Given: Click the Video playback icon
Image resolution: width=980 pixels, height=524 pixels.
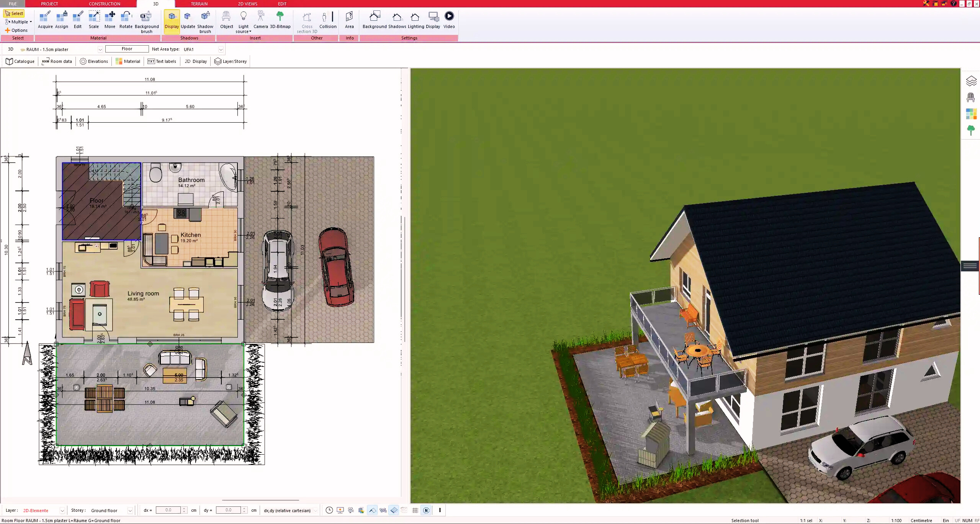Looking at the screenshot, I should pyautogui.click(x=449, y=16).
